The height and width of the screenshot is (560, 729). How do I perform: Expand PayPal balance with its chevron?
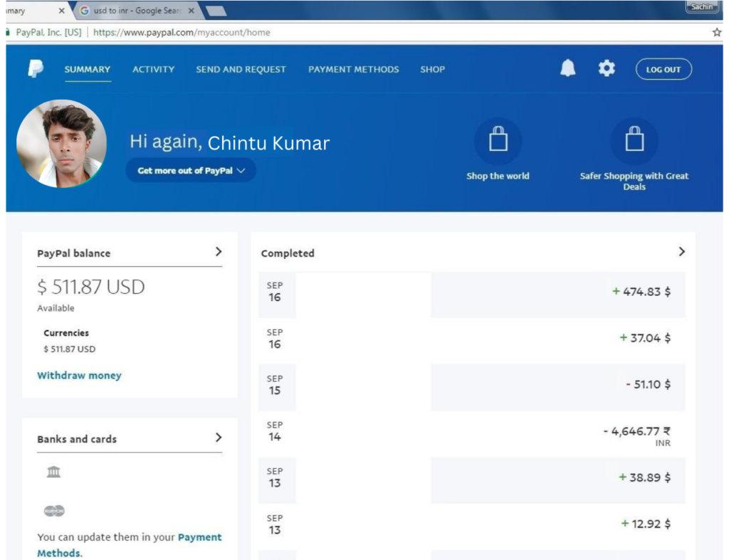218,251
